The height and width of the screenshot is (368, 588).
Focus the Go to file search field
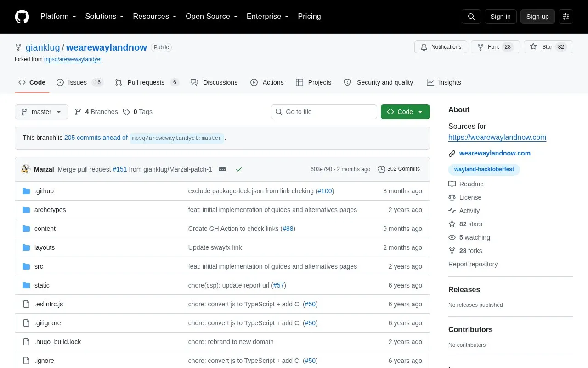324,112
